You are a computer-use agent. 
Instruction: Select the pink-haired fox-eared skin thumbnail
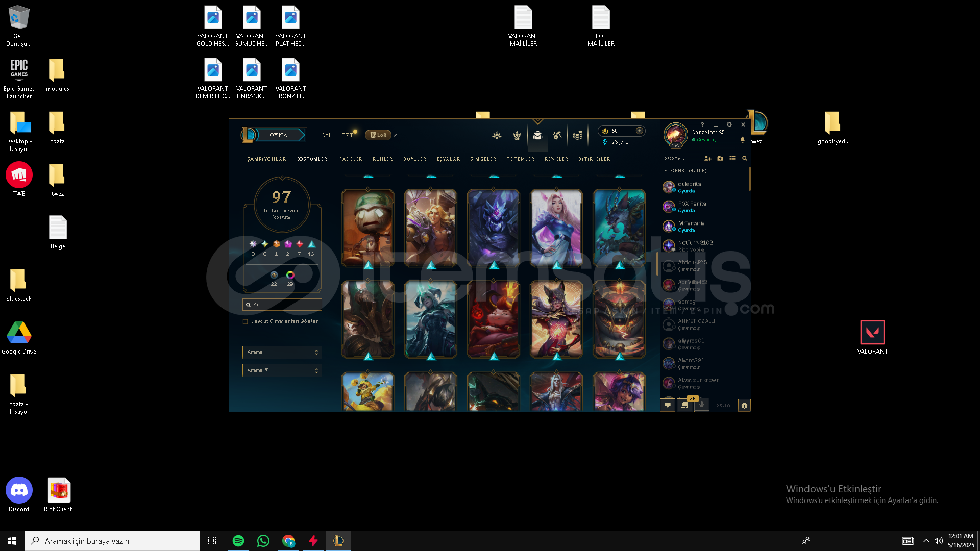[x=556, y=228]
